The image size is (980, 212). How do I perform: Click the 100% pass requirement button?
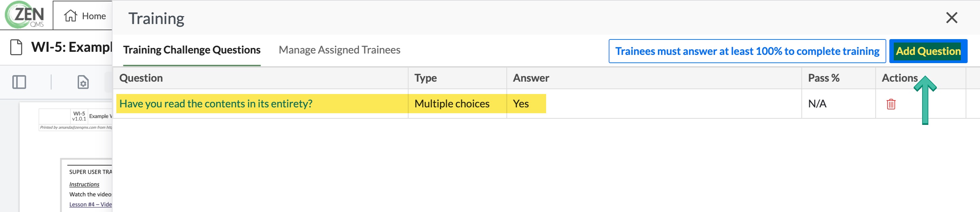[x=747, y=51]
